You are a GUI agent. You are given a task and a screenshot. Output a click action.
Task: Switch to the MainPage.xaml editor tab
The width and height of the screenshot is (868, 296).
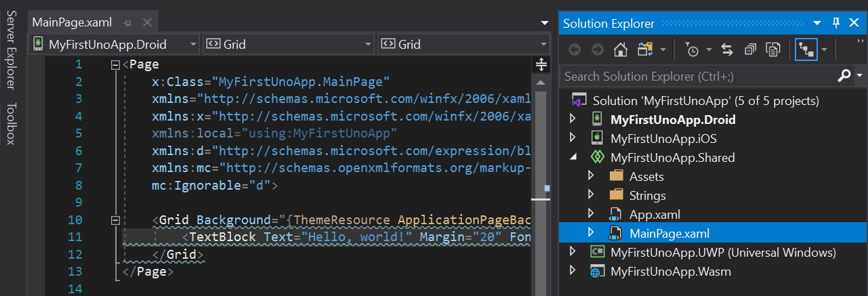pos(72,22)
